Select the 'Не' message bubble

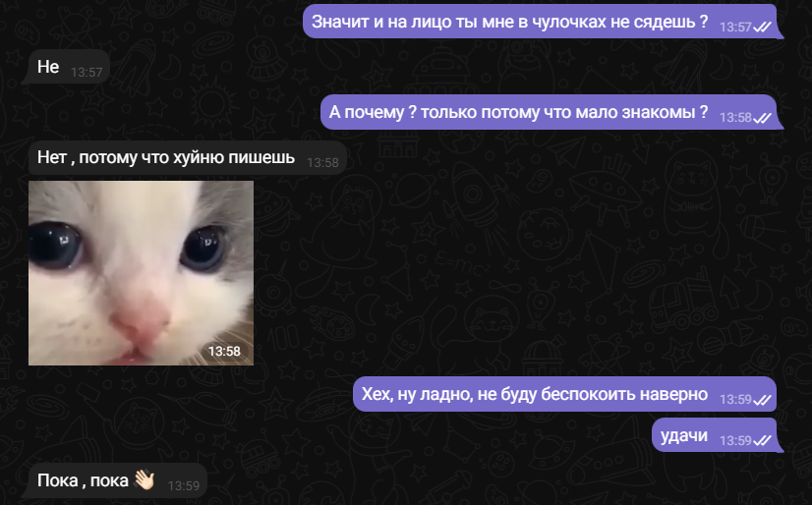[66, 67]
